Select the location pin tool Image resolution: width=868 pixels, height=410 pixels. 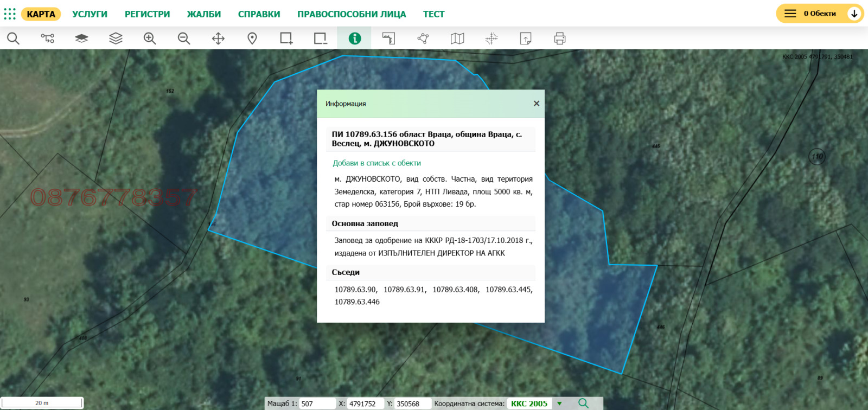(252, 39)
